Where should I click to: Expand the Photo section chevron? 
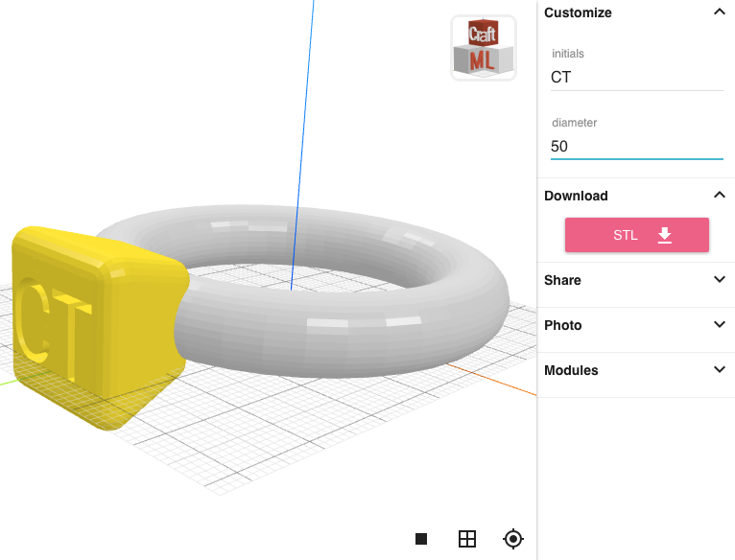coord(720,324)
